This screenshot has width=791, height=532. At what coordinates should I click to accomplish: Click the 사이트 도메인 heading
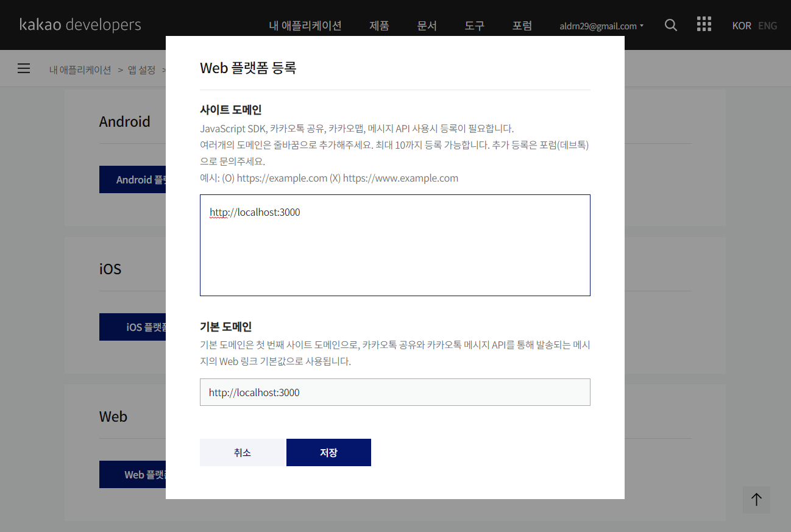tap(231, 110)
